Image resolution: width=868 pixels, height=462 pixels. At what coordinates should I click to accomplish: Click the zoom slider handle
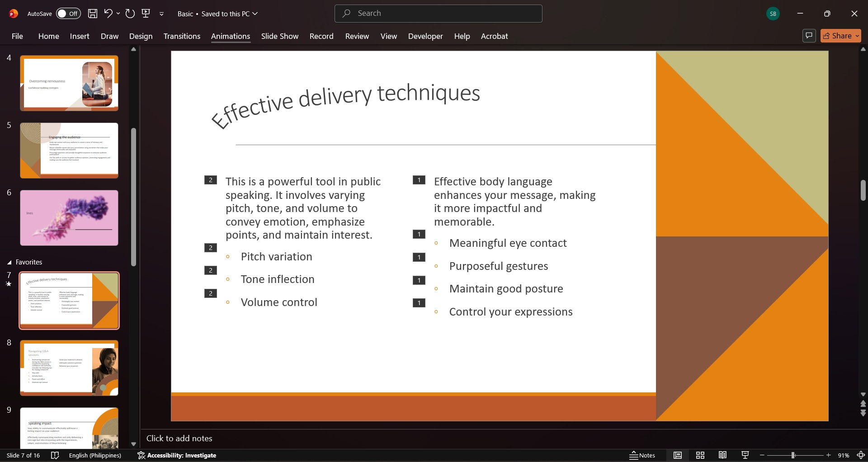click(793, 455)
